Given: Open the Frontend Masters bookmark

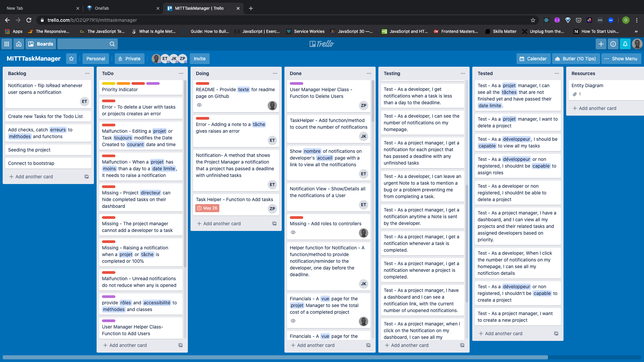Looking at the screenshot, I should point(456,31).
